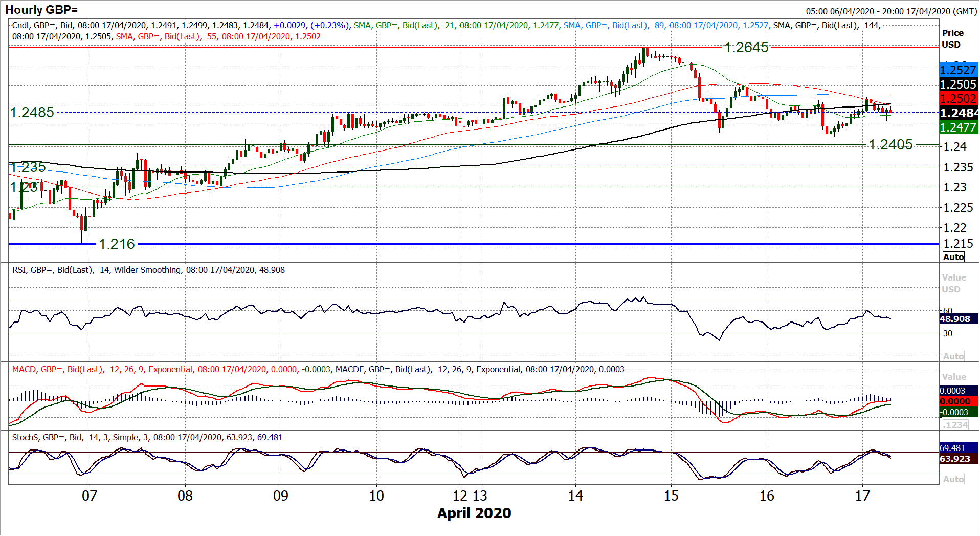
Task: Select the 1.235 level label
Action: (28, 167)
